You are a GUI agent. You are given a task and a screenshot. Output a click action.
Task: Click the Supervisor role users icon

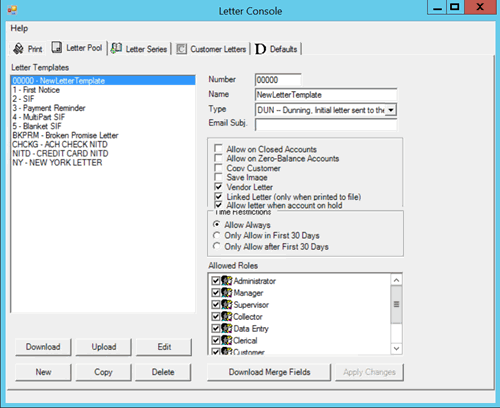click(227, 305)
